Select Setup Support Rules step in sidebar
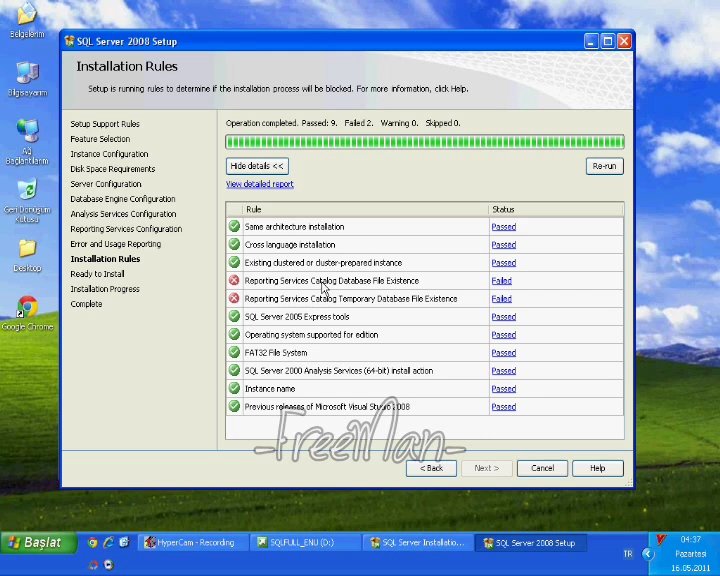The height and width of the screenshot is (576, 720). tap(105, 124)
